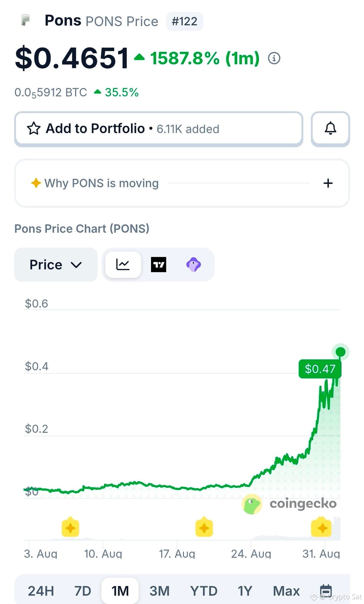The width and height of the screenshot is (364, 604).
Task: Open the news marker near 17. Aug
Action: [204, 528]
